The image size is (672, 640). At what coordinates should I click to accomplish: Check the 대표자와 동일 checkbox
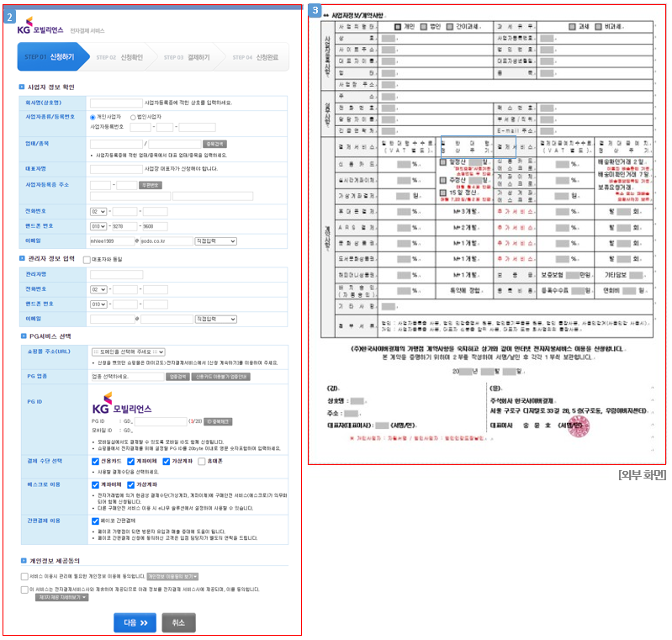pyautogui.click(x=87, y=260)
